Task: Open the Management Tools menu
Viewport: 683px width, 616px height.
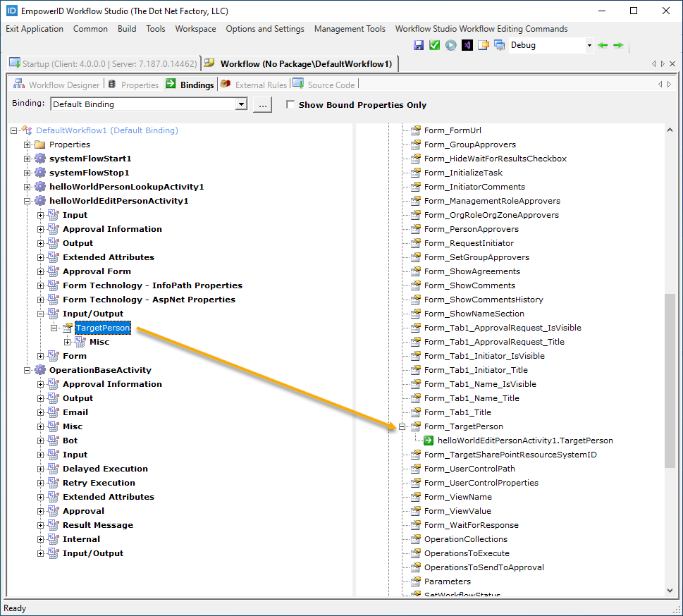Action: [350, 29]
